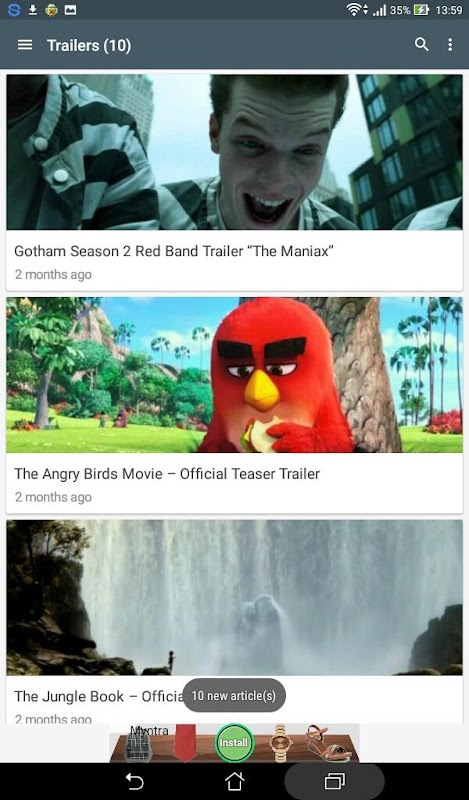Open the three-dot overflow menu
Screen dimensions: 469x800
[x=450, y=45]
